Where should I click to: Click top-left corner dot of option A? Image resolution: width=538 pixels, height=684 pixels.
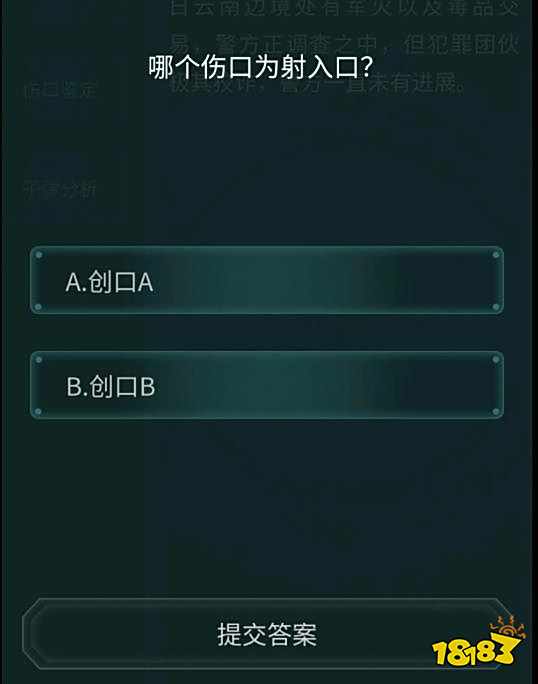tap(39, 255)
